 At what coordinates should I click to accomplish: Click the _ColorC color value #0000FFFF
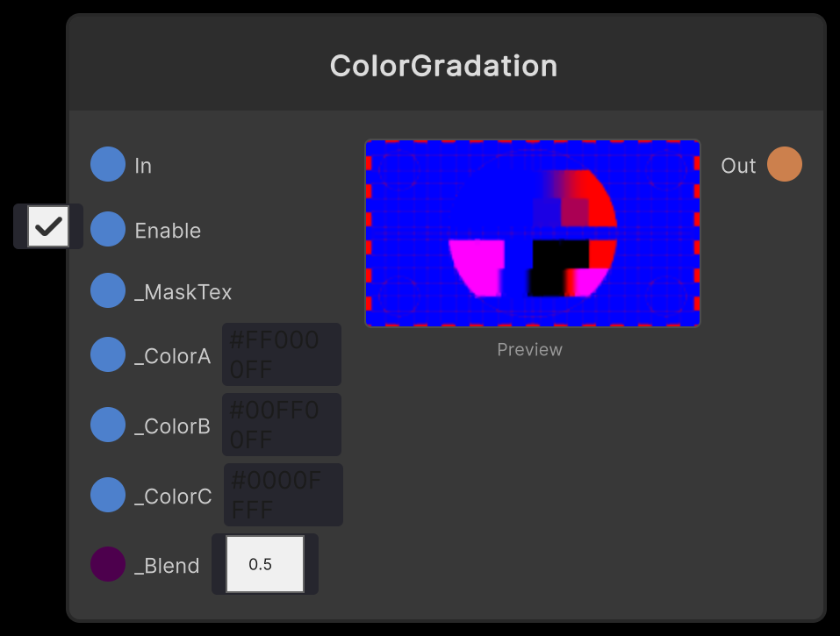281,494
